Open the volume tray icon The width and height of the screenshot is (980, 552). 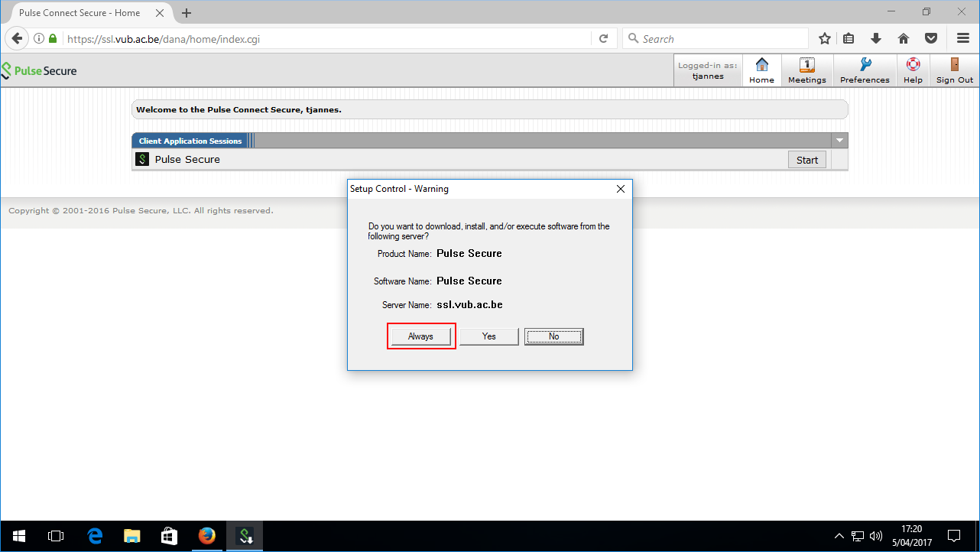(x=876, y=536)
